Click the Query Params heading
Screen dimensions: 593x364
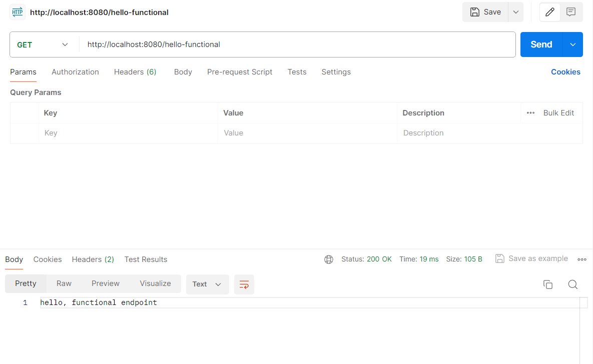[36, 92]
